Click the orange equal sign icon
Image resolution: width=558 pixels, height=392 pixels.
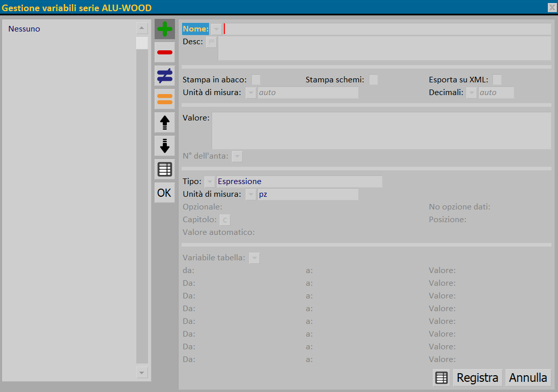[x=164, y=99]
